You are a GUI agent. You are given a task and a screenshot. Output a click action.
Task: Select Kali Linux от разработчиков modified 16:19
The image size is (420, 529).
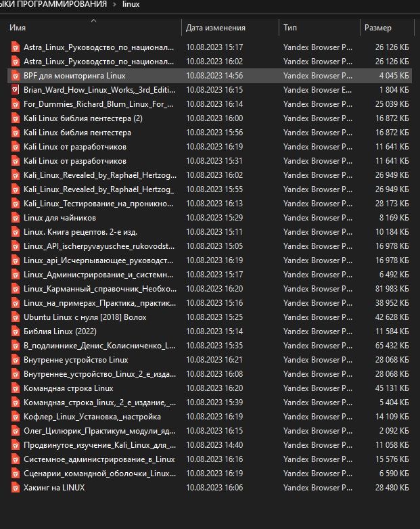tap(75, 147)
